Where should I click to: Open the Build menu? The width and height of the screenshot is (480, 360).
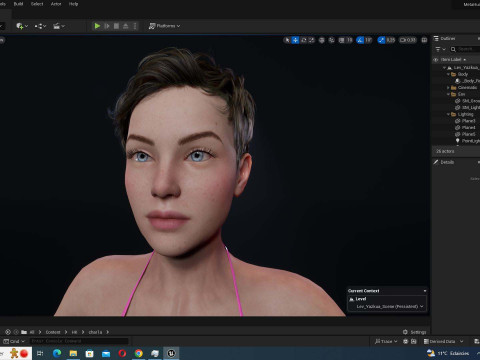18,4
